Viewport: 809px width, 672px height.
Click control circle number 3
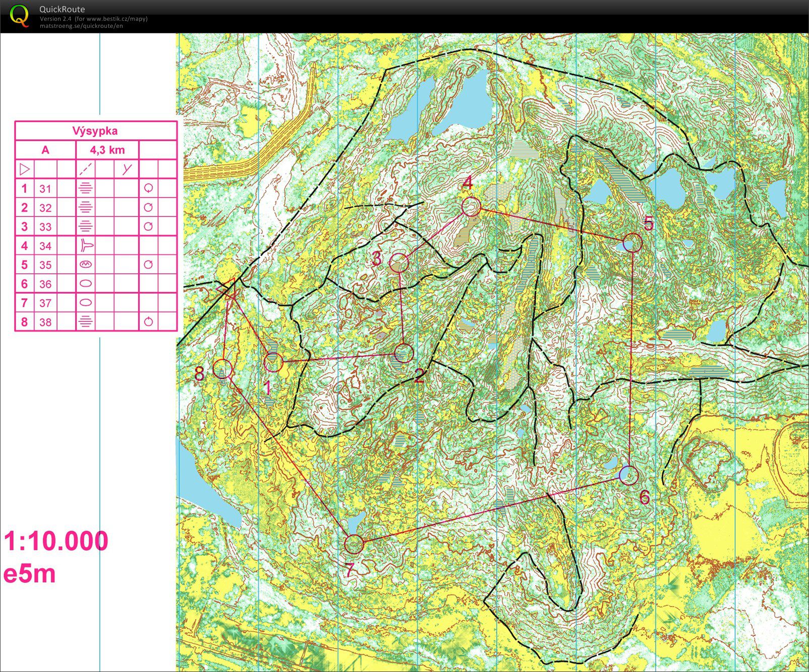[x=399, y=263]
